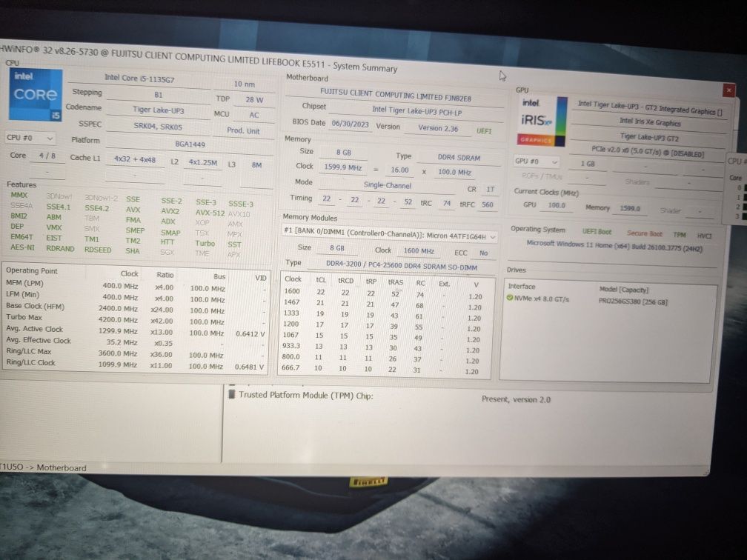This screenshot has height=560, width=747.
Task: Click the GPU Memory clock 1599.0
Action: pos(630,209)
